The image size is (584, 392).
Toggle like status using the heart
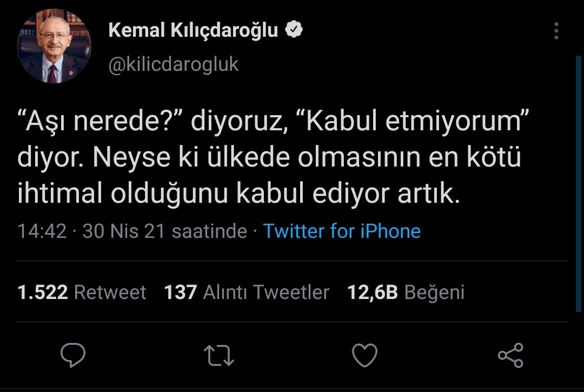coord(365,355)
